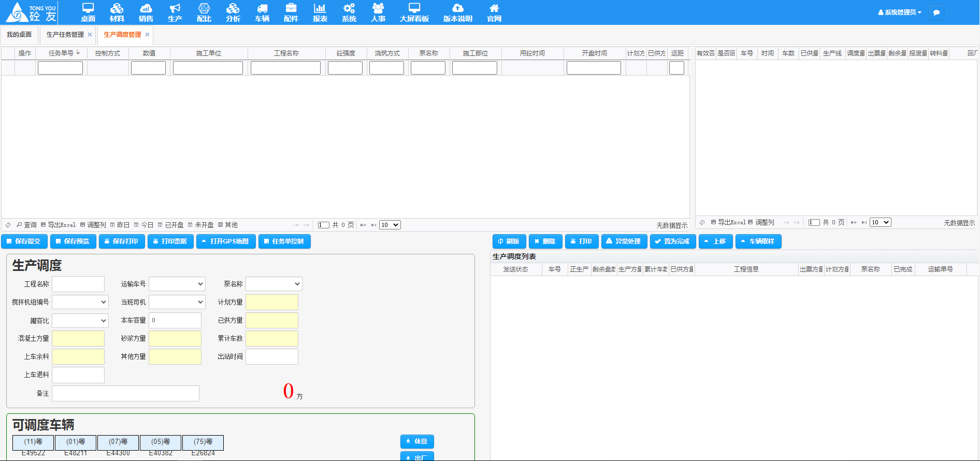Focus the 本车容量 field
The height and width of the screenshot is (461, 980).
point(175,320)
